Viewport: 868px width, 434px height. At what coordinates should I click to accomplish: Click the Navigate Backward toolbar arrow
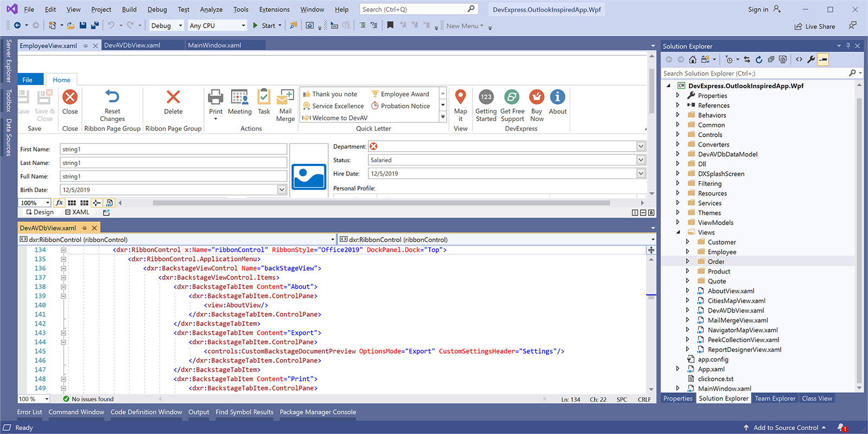(17, 25)
